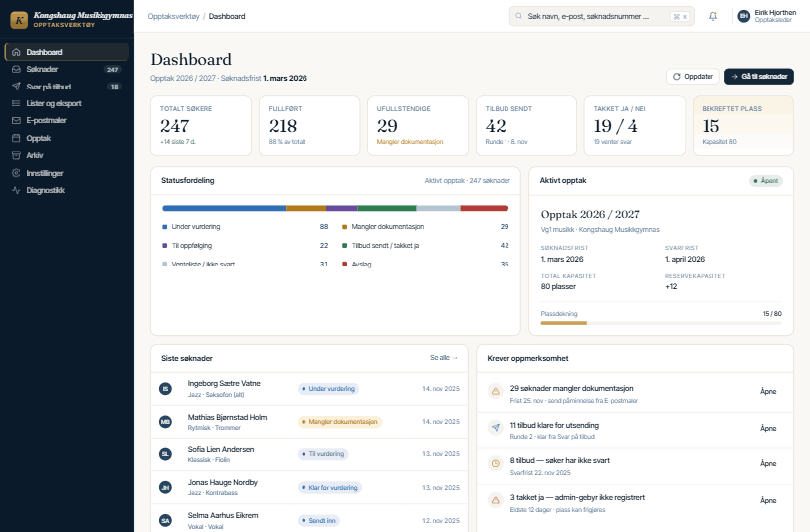Click the 18 badge on Svar på tilbud
The width and height of the screenshot is (810, 532).
115,87
